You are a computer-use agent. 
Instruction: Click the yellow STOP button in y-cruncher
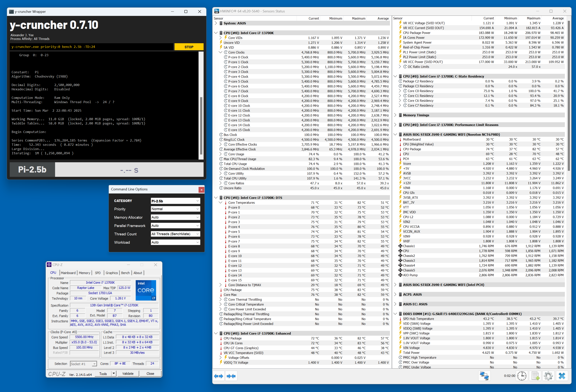(x=189, y=47)
